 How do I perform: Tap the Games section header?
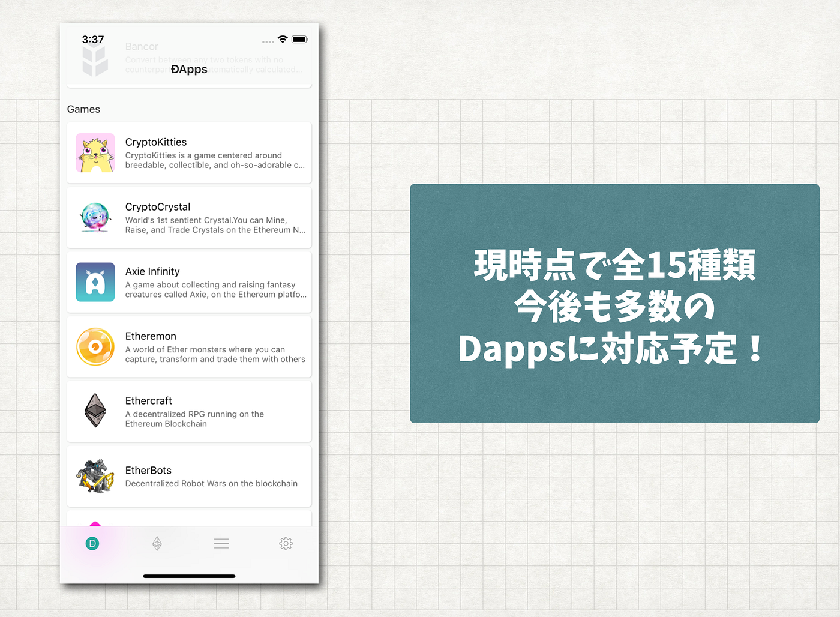click(83, 109)
